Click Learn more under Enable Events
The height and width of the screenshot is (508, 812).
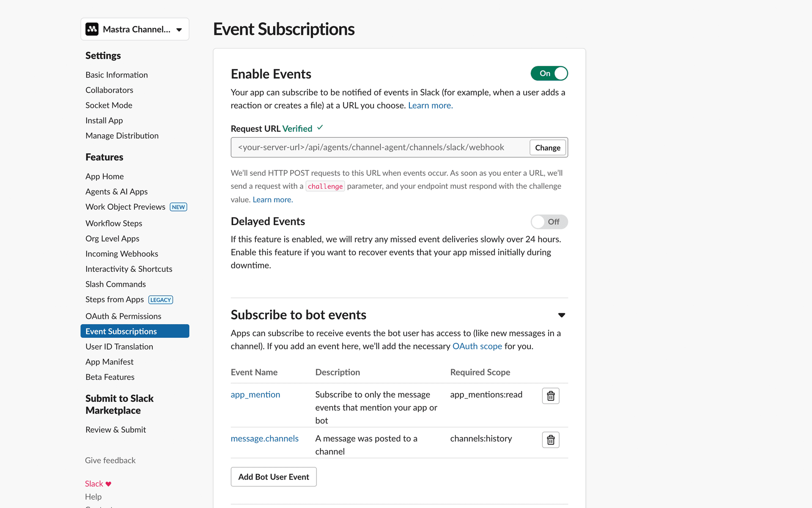430,105
